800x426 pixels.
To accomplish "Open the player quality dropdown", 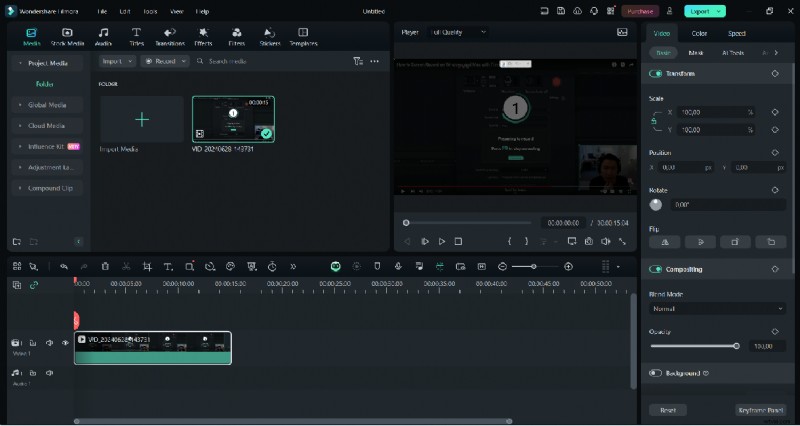I will [459, 32].
